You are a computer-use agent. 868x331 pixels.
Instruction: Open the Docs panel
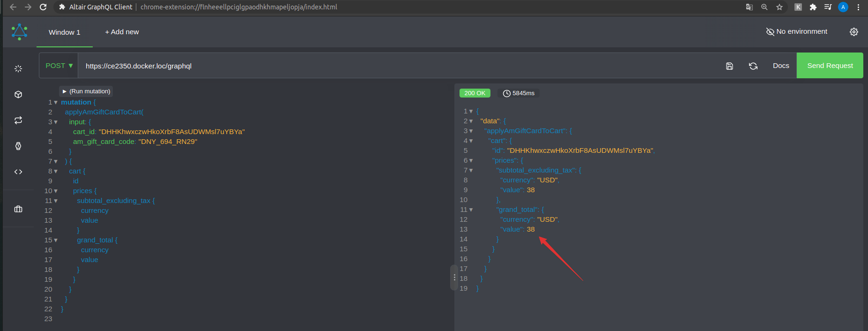pos(780,66)
